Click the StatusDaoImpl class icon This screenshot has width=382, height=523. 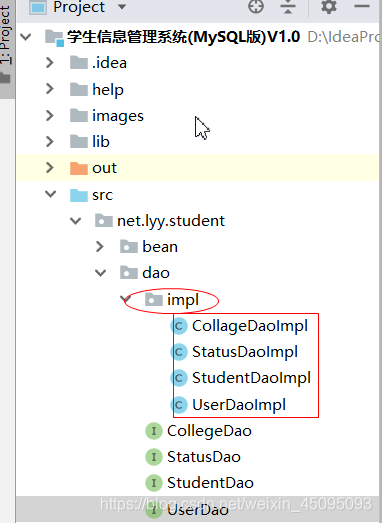[x=179, y=352]
